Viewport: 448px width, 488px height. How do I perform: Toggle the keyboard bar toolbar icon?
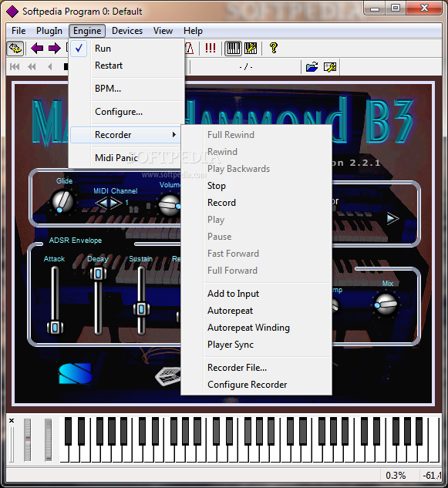click(233, 49)
